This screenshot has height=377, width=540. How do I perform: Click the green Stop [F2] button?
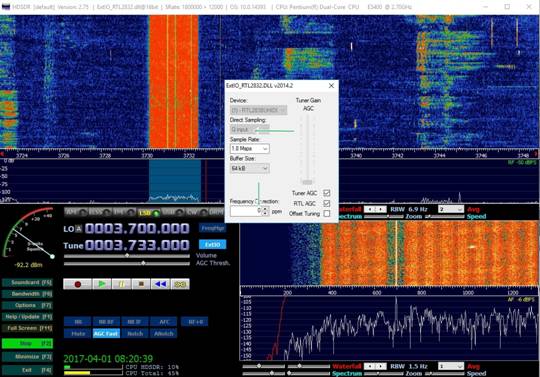(x=28, y=343)
